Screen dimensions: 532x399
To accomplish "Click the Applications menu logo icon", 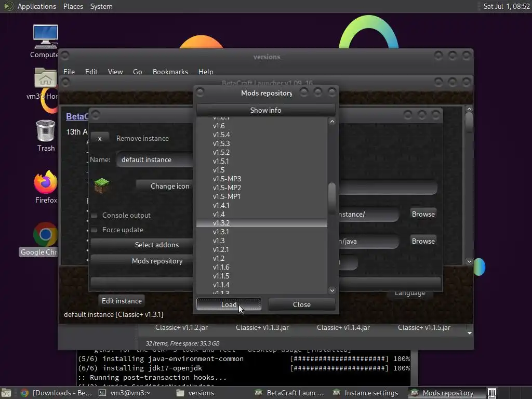I will point(8,6).
